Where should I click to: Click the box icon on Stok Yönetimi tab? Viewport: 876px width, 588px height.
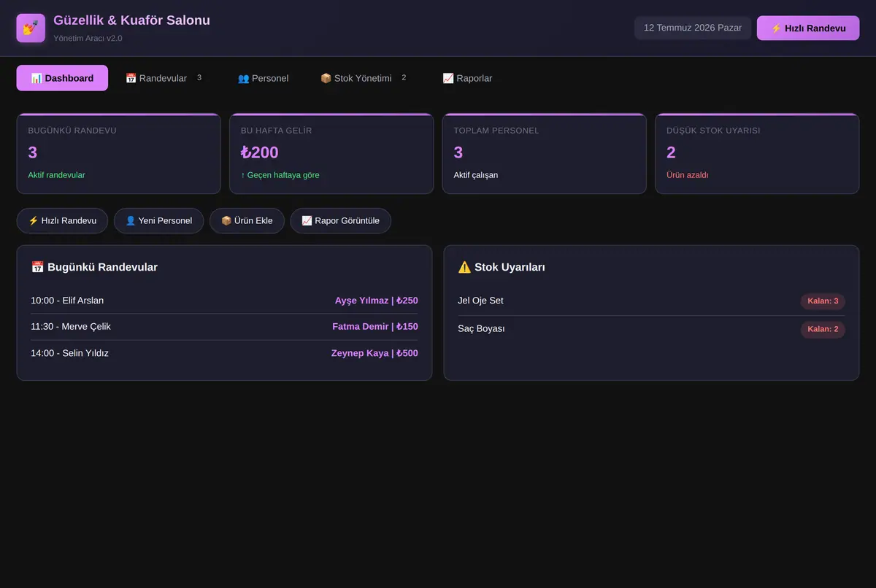pyautogui.click(x=326, y=78)
